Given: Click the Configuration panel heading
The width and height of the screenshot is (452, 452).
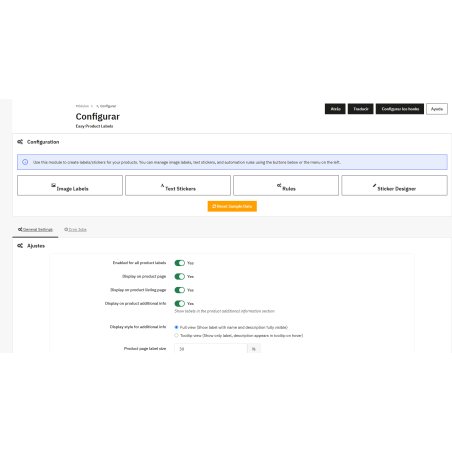Looking at the screenshot, I should click(43, 142).
